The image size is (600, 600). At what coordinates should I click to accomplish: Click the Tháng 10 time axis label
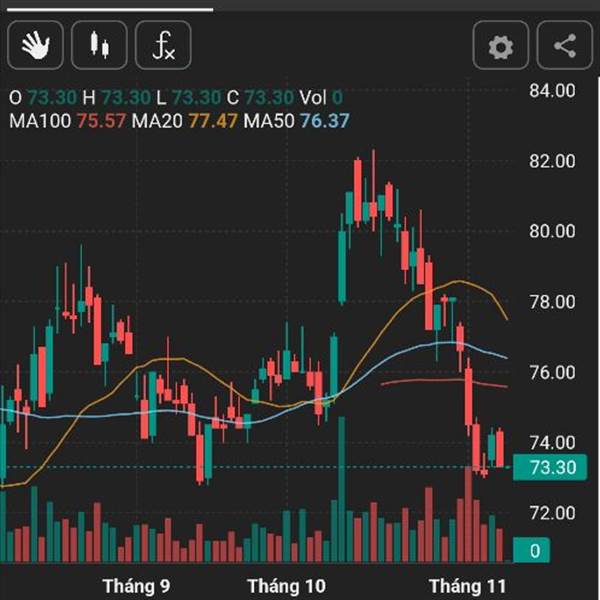tap(287, 586)
